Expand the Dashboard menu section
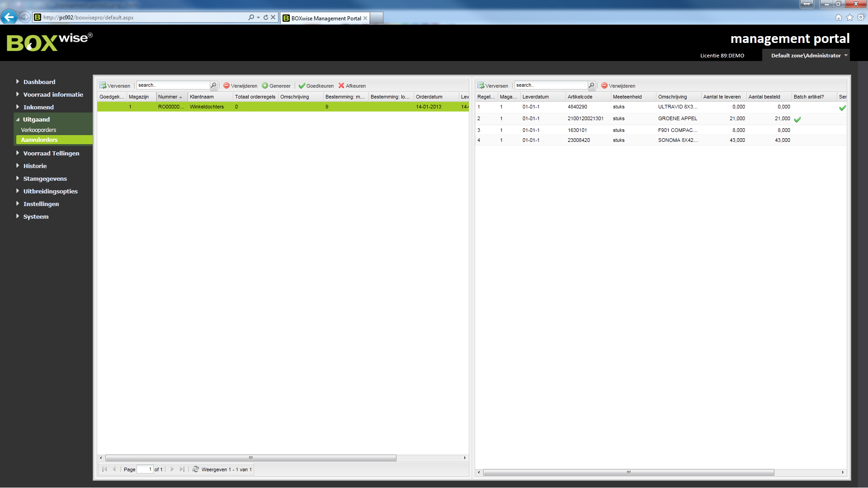 pos(39,82)
